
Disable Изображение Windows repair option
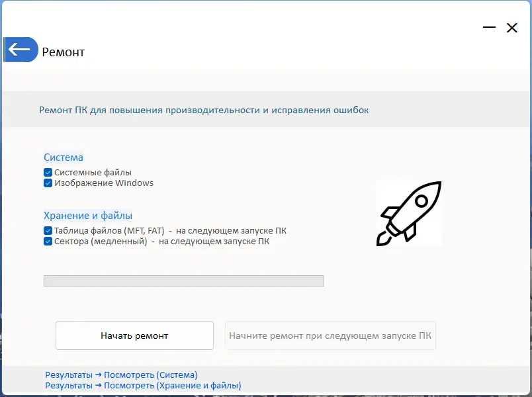pyautogui.click(x=48, y=183)
